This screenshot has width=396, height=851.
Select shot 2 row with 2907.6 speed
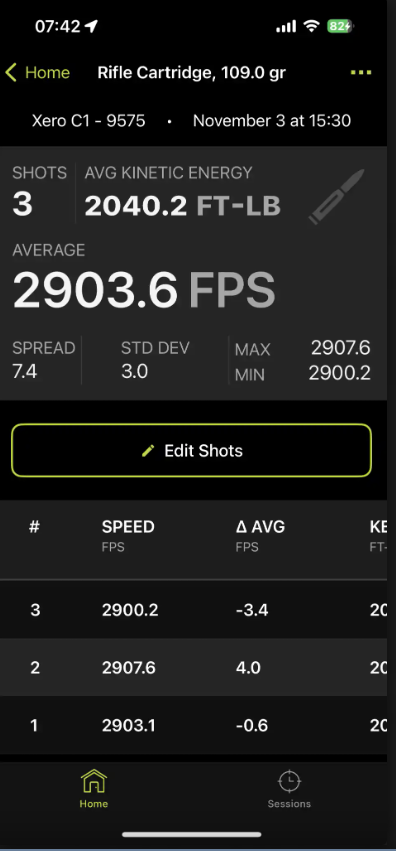pyautogui.click(x=193, y=668)
